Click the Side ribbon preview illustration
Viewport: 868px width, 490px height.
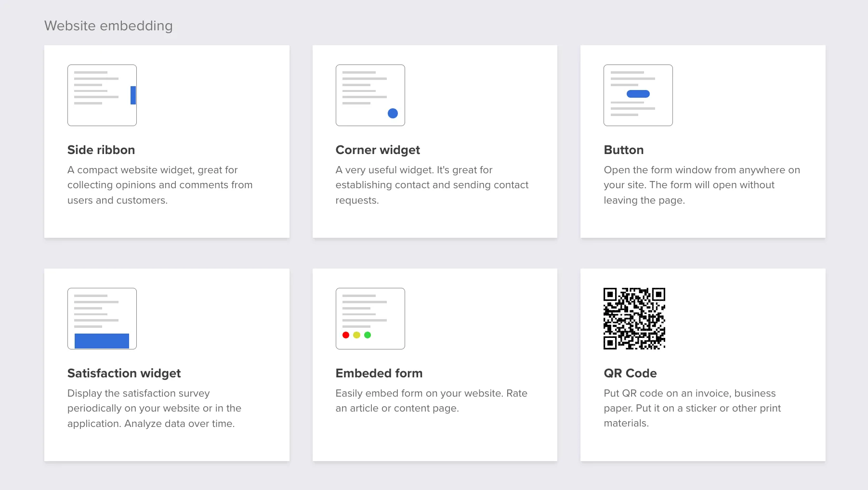(102, 95)
